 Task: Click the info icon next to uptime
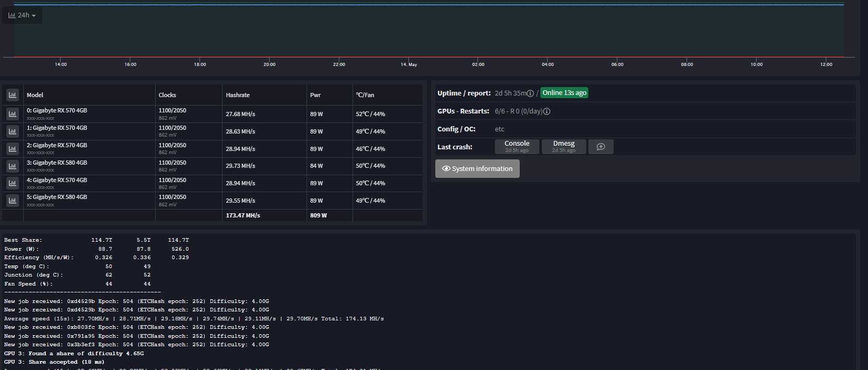pos(530,93)
